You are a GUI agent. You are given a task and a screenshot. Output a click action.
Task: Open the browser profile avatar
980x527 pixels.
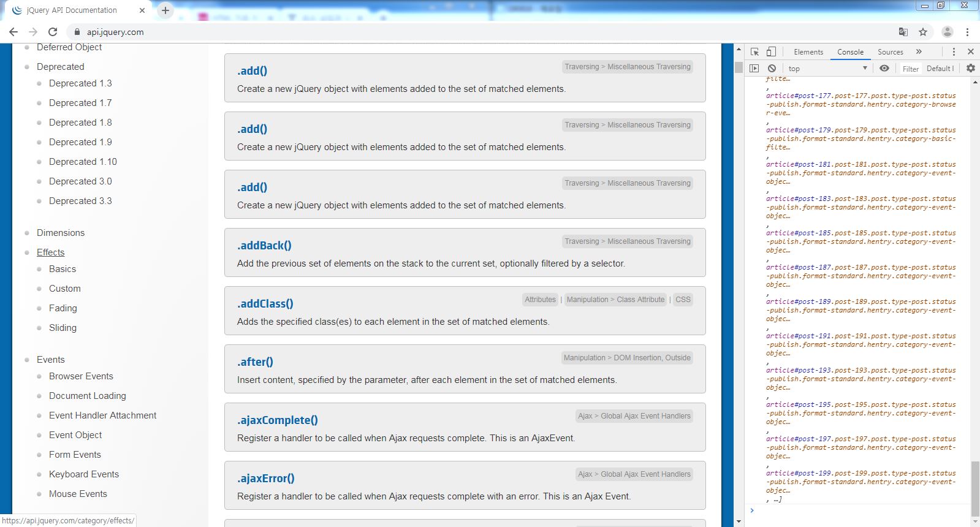click(947, 32)
